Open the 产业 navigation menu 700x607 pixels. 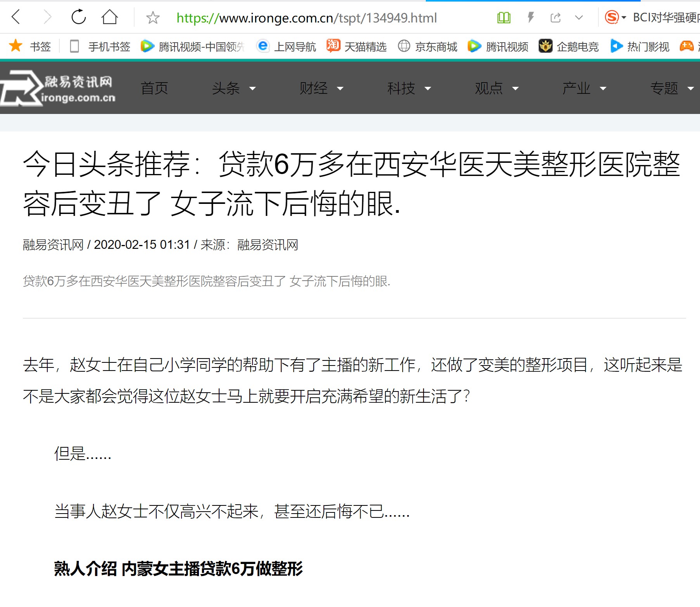(576, 88)
